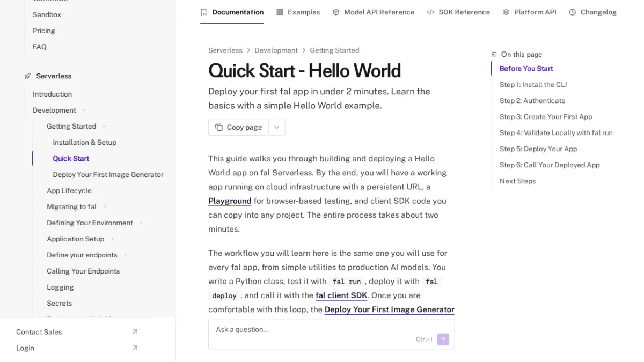Open Calling Your Endpoints page

click(83, 271)
